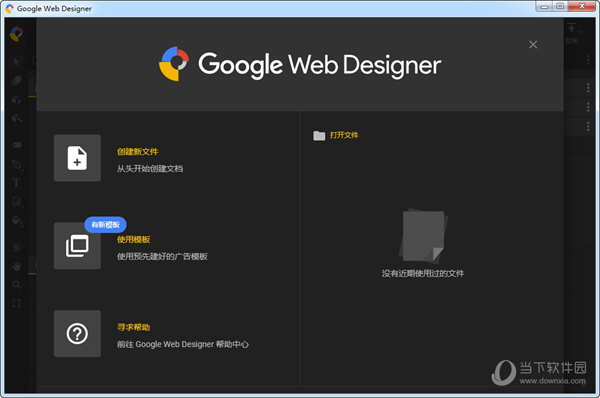Select the dimmed Zoom magnifier tool
600x398 pixels.
(16, 284)
